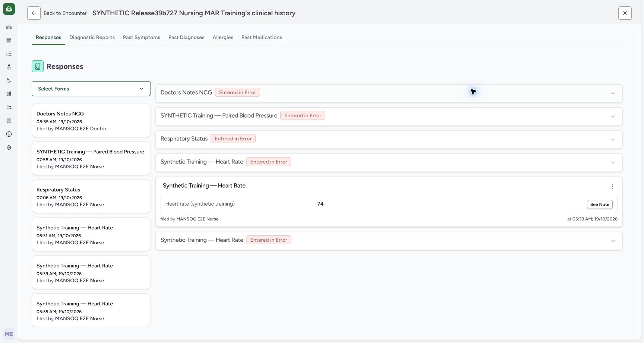Open the list view sidebar icon
This screenshot has width=644, height=343.
[x=9, y=54]
